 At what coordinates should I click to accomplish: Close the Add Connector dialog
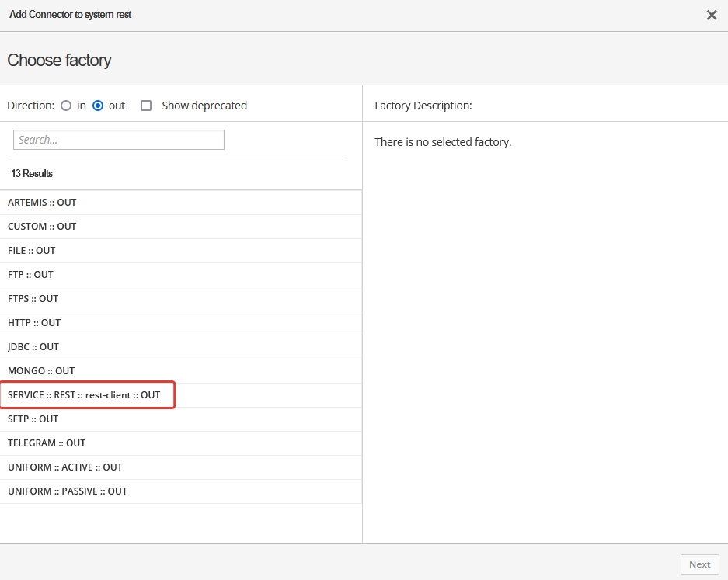tap(711, 15)
